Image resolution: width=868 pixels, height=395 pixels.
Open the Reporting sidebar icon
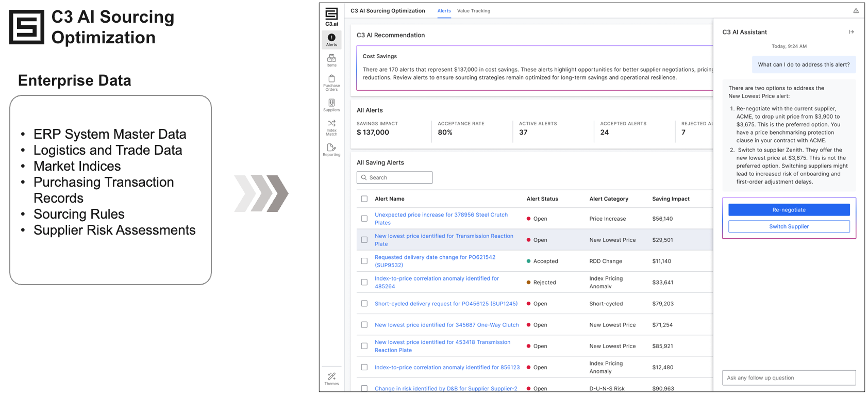pos(331,150)
